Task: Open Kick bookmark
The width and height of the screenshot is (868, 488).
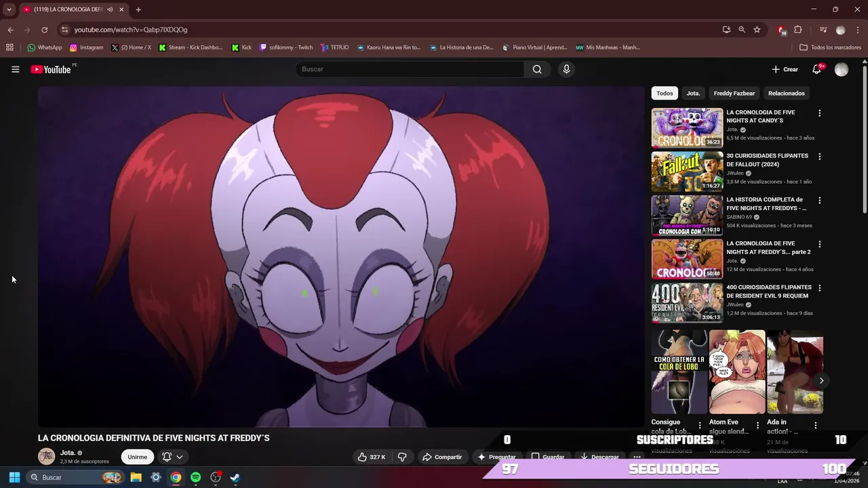Action: [x=241, y=47]
